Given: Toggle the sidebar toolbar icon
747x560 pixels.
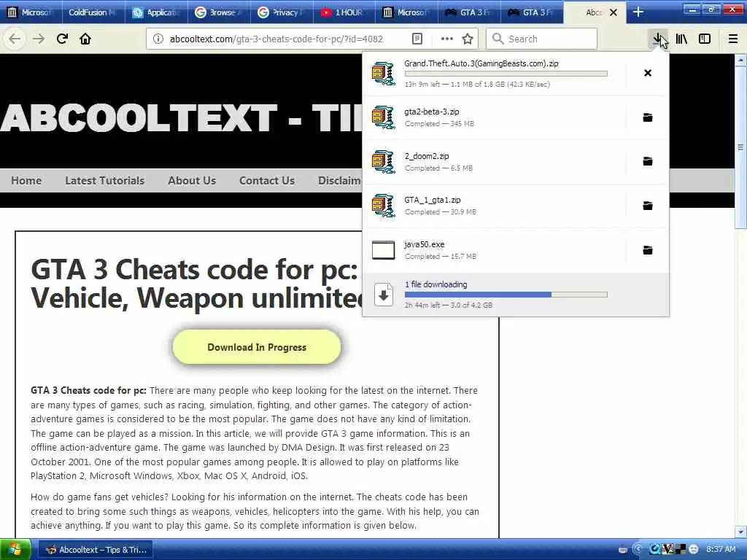Looking at the screenshot, I should (x=705, y=39).
